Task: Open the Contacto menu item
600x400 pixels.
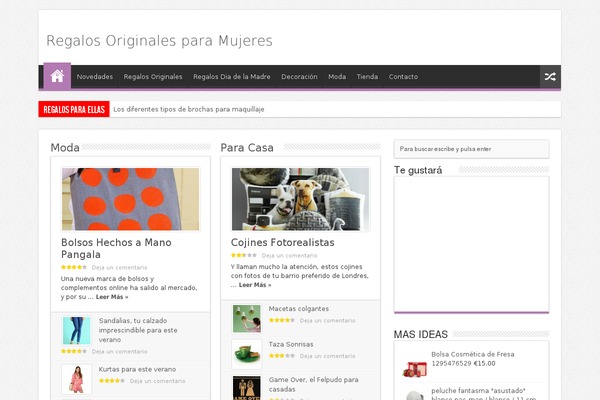Action: pyautogui.click(x=403, y=77)
